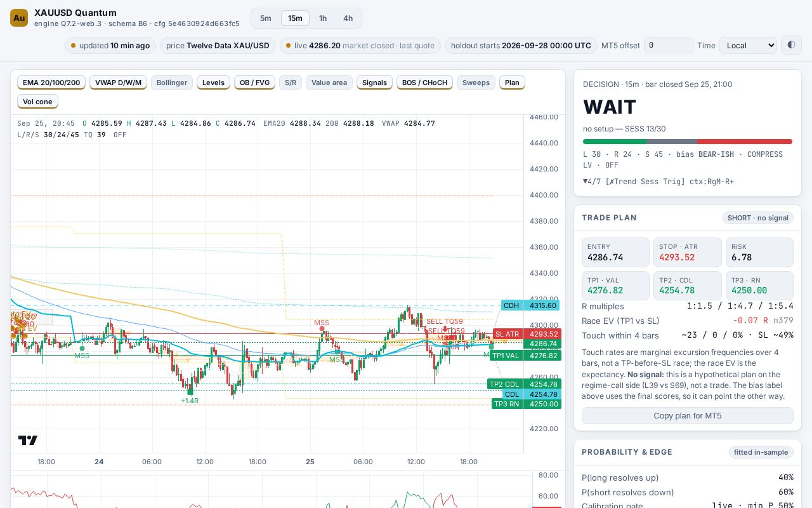Click the updated 10 min ago pill
The image size is (812, 508).
tap(110, 45)
